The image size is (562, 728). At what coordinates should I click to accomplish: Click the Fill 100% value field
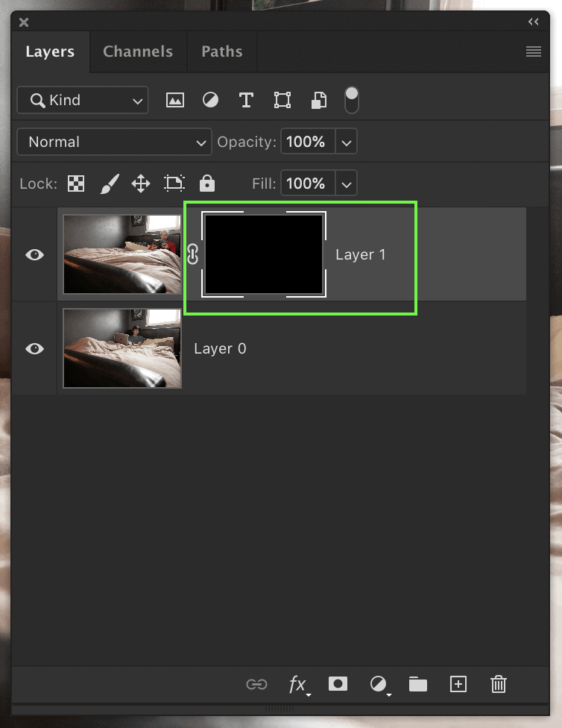308,183
